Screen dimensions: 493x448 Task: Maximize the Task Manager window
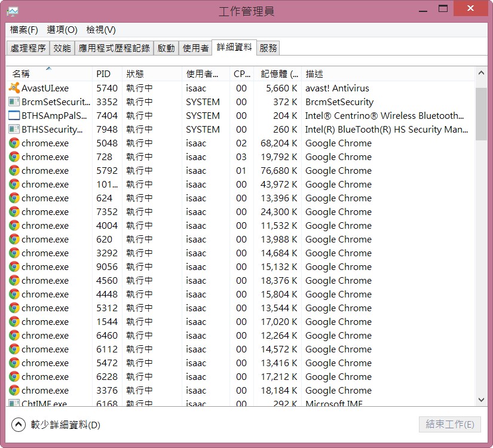coord(443,8)
